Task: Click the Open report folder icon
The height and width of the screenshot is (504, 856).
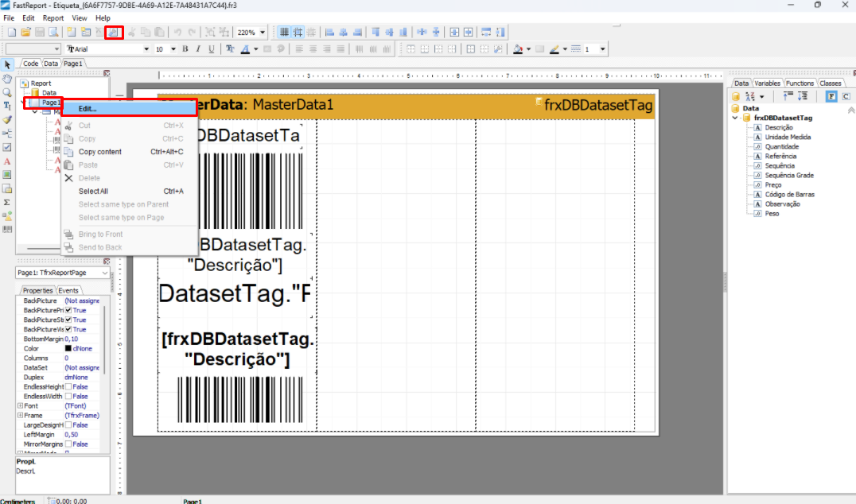Action: click(25, 33)
